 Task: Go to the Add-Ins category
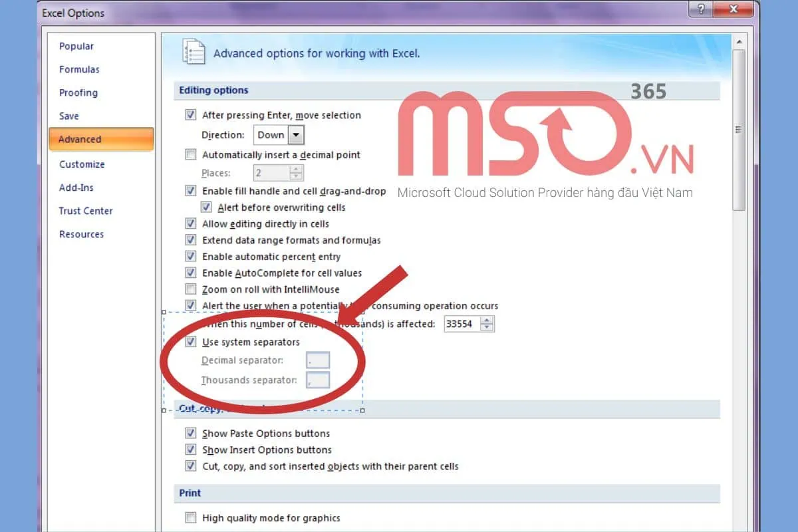76,188
